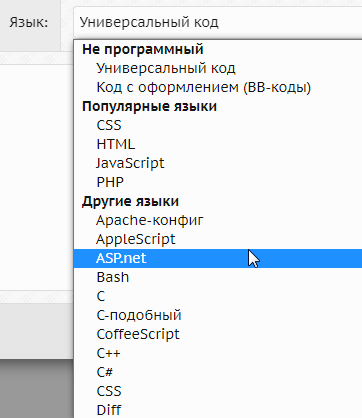This screenshot has width=362, height=418.
Task: Pick JavaScript from the language list
Action: tap(218, 163)
